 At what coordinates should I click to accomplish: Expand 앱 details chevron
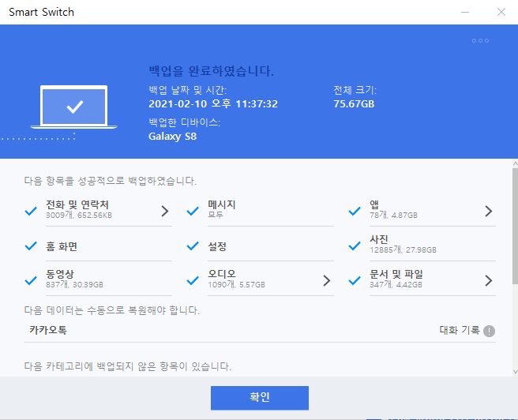pyautogui.click(x=489, y=211)
